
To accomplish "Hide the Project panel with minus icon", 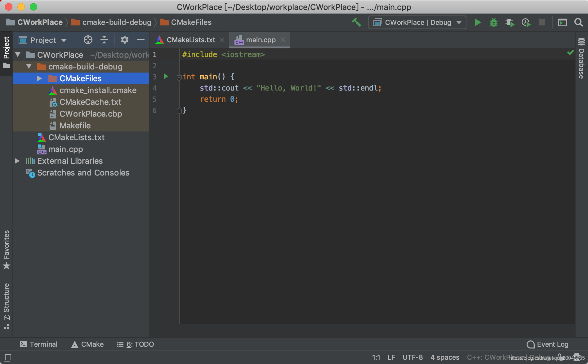I will (x=141, y=40).
